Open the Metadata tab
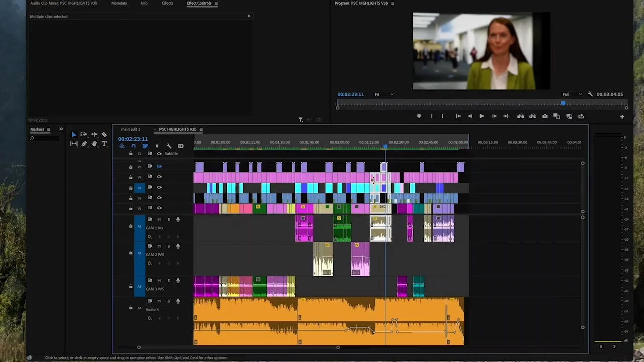This screenshot has height=362, width=644. [119, 3]
